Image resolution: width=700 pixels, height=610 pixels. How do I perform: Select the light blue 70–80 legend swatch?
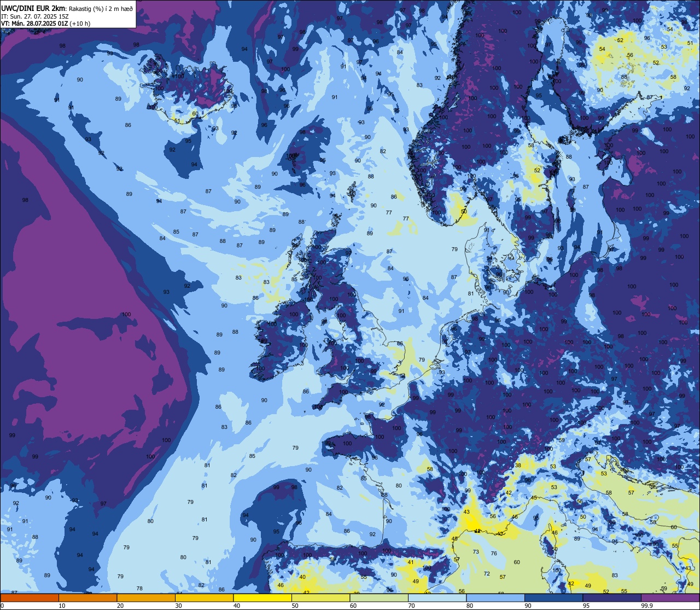pyautogui.click(x=437, y=598)
